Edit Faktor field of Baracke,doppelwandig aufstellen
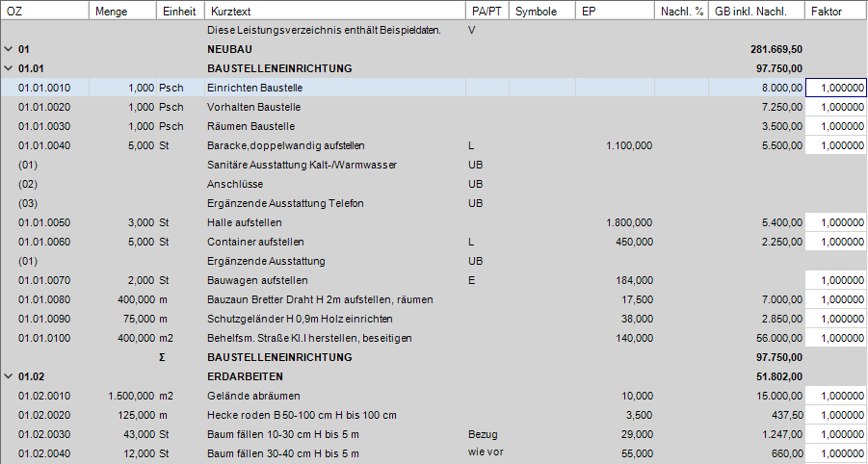 pyautogui.click(x=836, y=146)
